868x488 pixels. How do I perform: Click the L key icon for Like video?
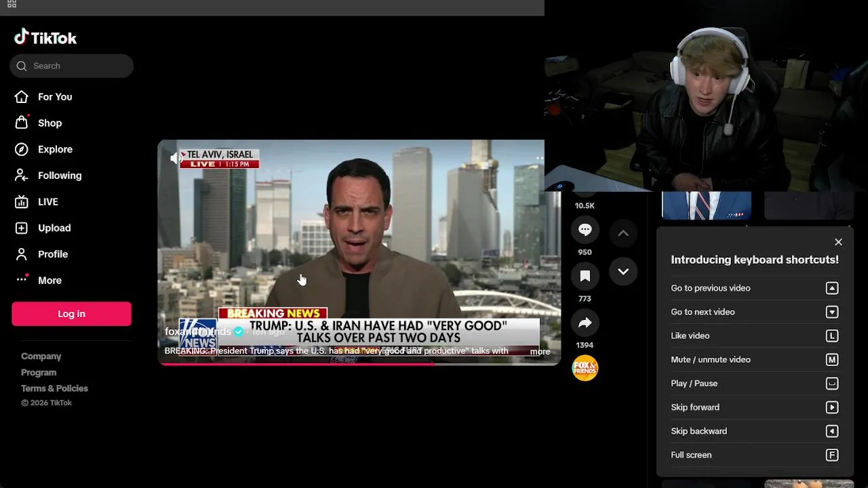[832, 335]
